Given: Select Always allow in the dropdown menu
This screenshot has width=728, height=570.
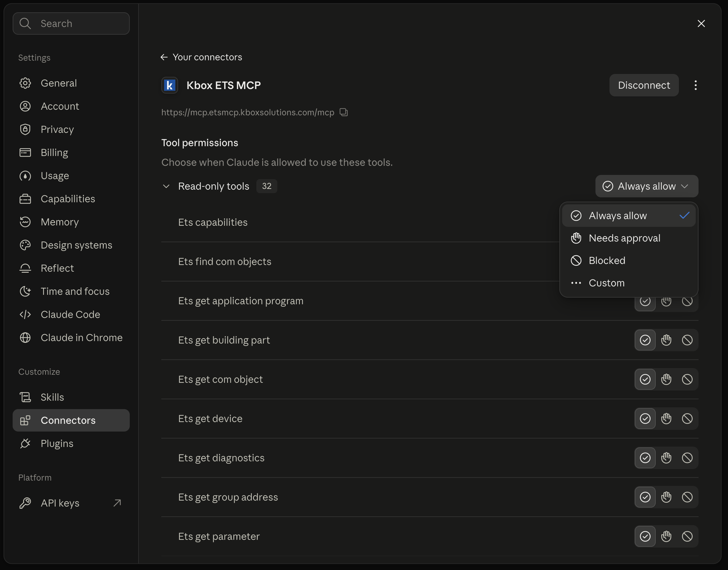Looking at the screenshot, I should coord(629,216).
